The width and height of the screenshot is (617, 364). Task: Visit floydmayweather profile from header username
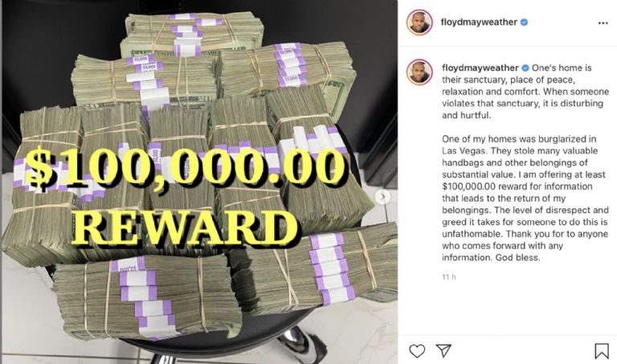pyautogui.click(x=479, y=22)
